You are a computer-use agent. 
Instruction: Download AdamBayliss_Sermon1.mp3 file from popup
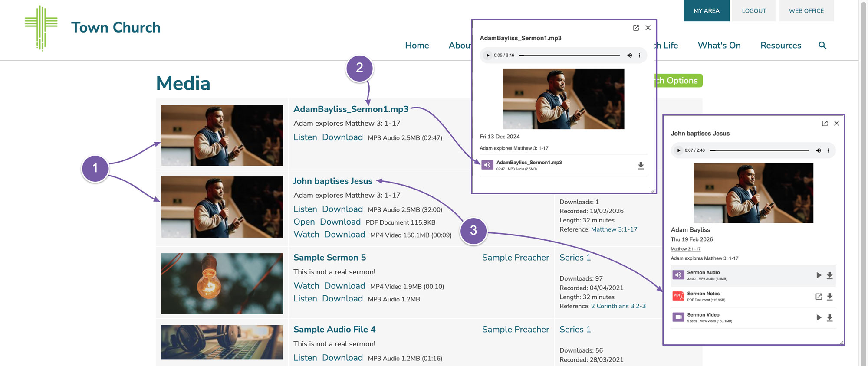coord(641,166)
